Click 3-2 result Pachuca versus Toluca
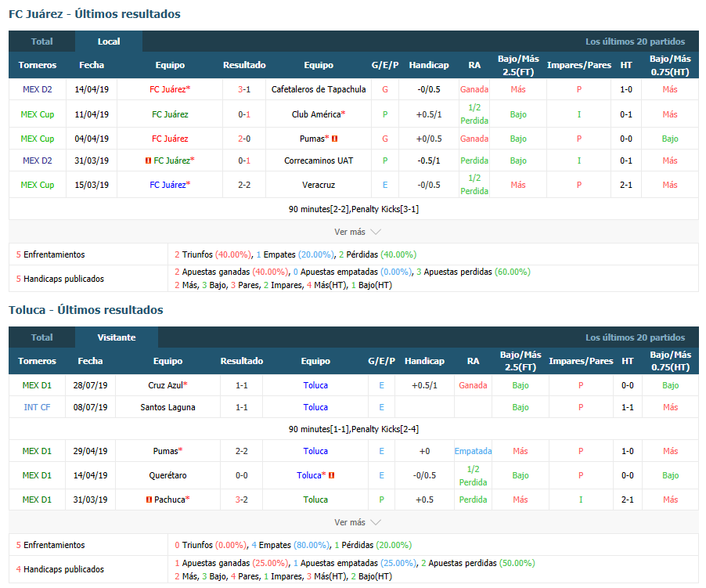Image resolution: width=706 pixels, height=588 pixels. [x=241, y=500]
